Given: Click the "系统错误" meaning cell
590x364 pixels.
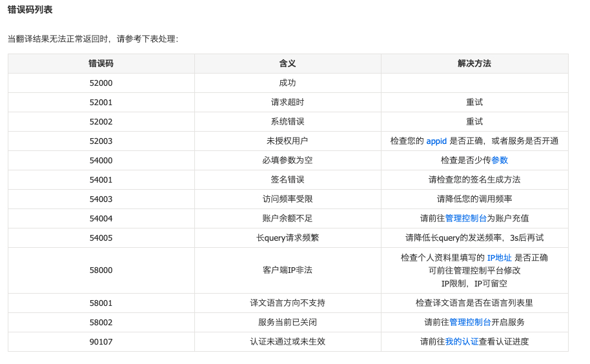Looking at the screenshot, I should coord(287,121).
